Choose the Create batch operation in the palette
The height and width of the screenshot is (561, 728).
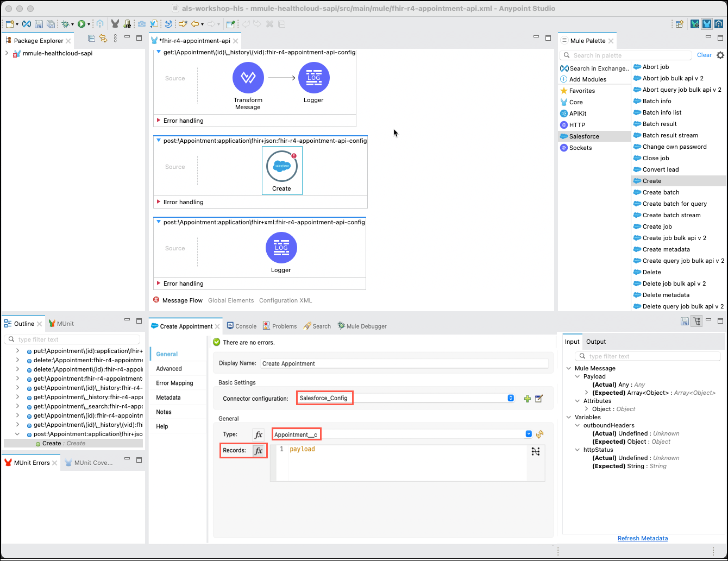(x=661, y=192)
